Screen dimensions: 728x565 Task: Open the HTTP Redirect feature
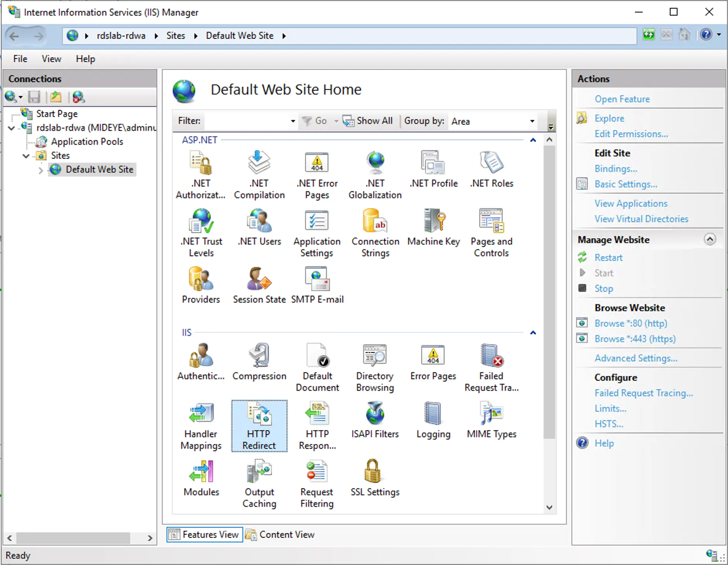coord(259,426)
